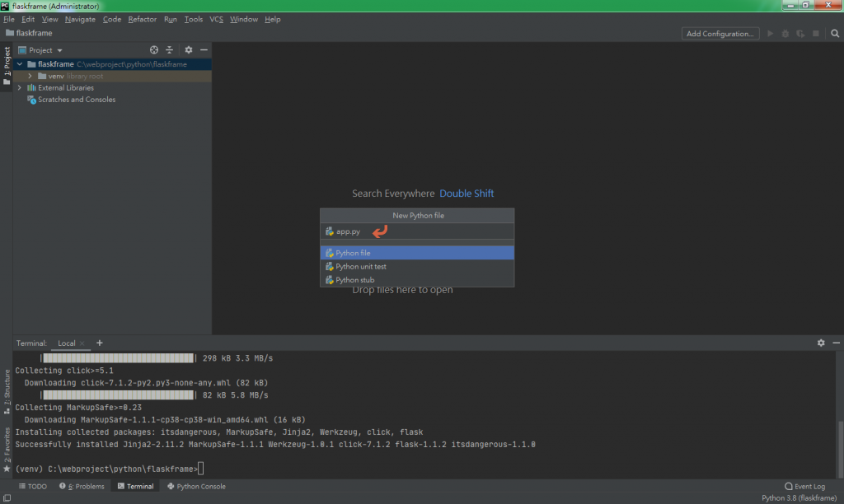Open Terminal settings gear icon
The height and width of the screenshot is (504, 844).
point(821,343)
